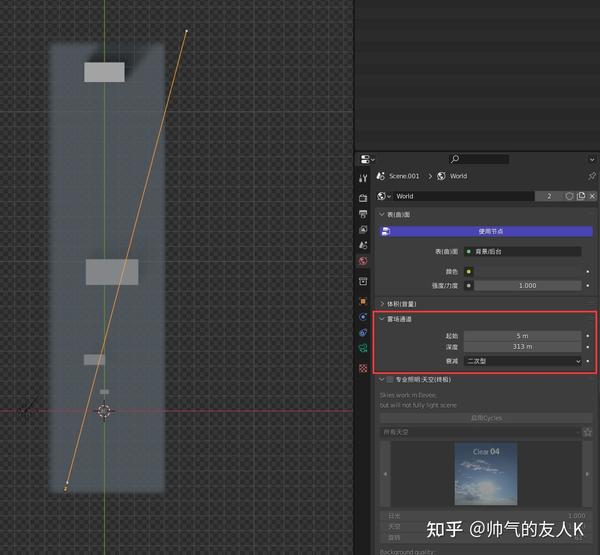Screen dimensions: 600x555
Task: Animate the 颜色 color property dot
Action: [588, 271]
